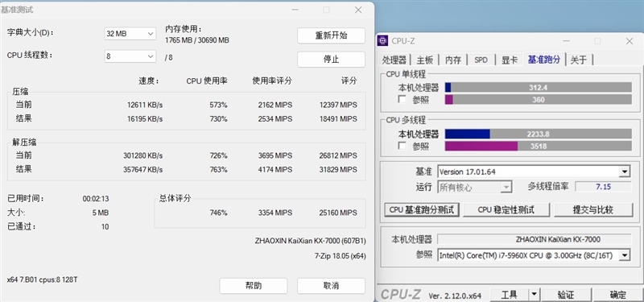Viewport: 644px width, 302px height.
Task: Click overall score 25160 MIPS value
Action: coord(338,213)
